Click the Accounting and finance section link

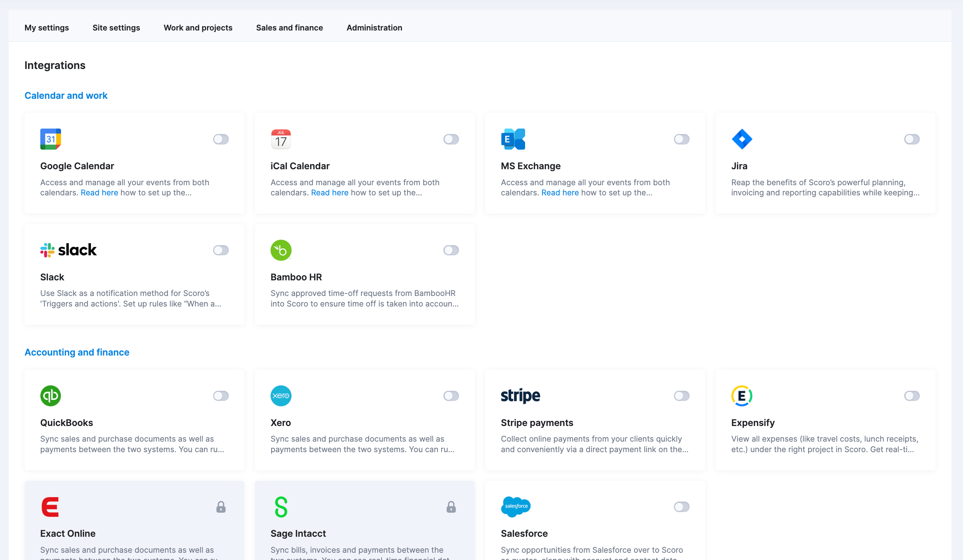pyautogui.click(x=77, y=352)
